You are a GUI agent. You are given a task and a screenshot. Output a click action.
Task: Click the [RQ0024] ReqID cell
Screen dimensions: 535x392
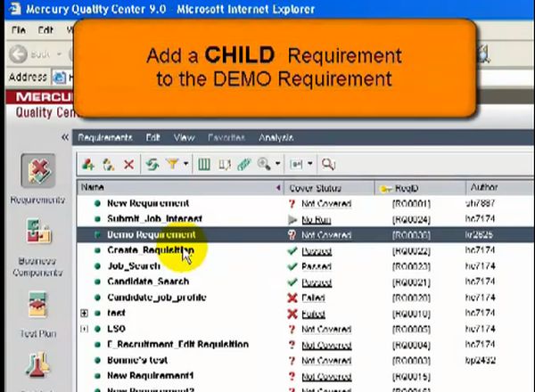click(x=411, y=219)
